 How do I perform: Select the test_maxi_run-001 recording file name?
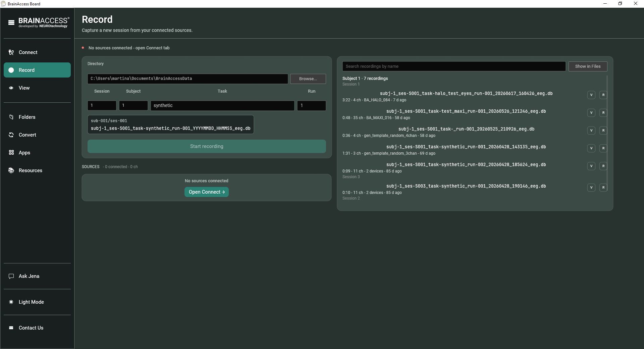click(x=466, y=111)
